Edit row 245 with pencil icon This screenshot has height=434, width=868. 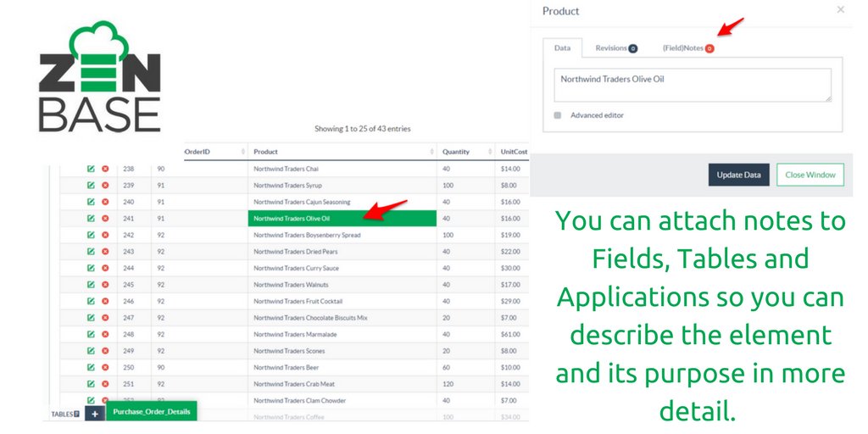(92, 285)
